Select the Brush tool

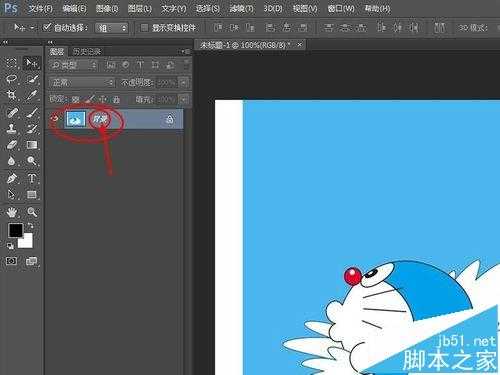[32, 112]
